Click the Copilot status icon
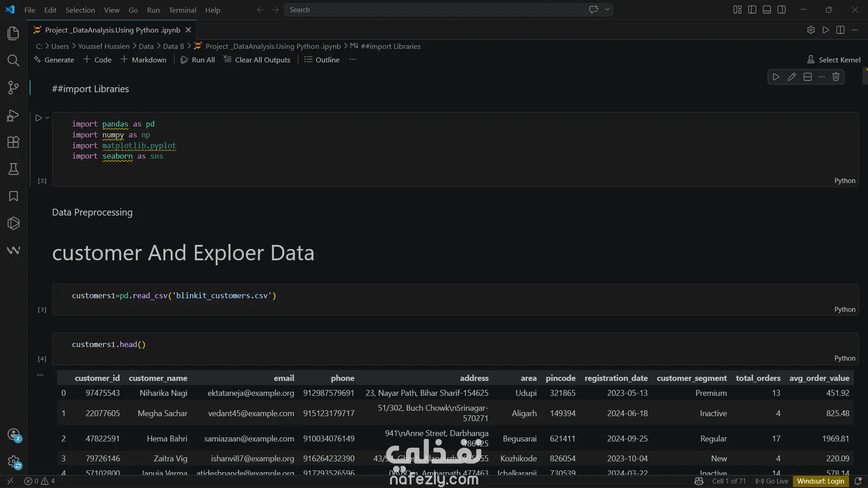 point(698,481)
